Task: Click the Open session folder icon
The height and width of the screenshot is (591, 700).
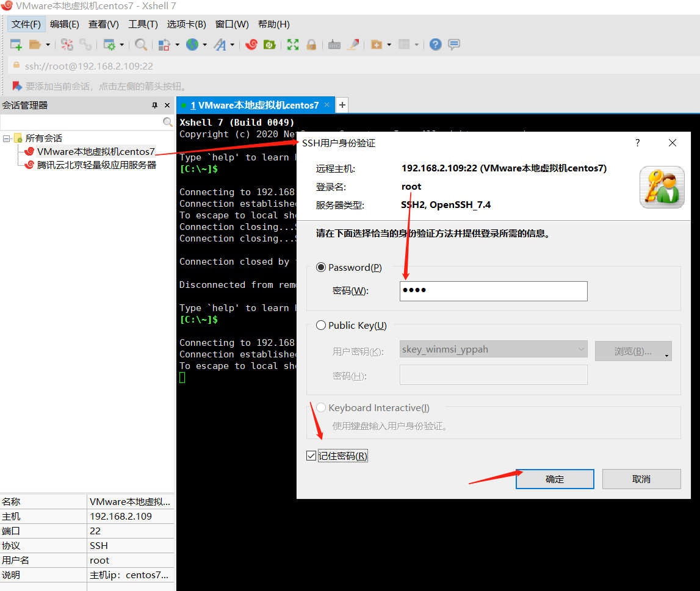Action: pos(35,45)
